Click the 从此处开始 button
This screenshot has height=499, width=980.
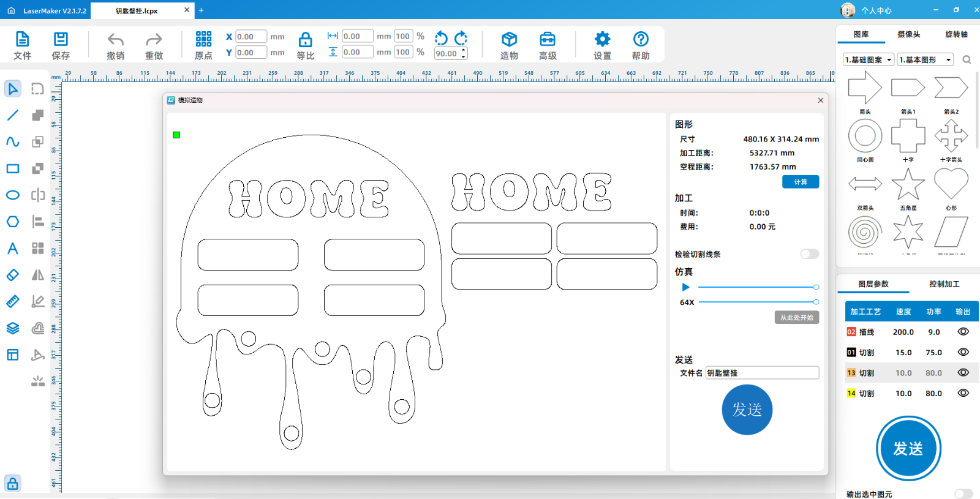click(x=796, y=318)
